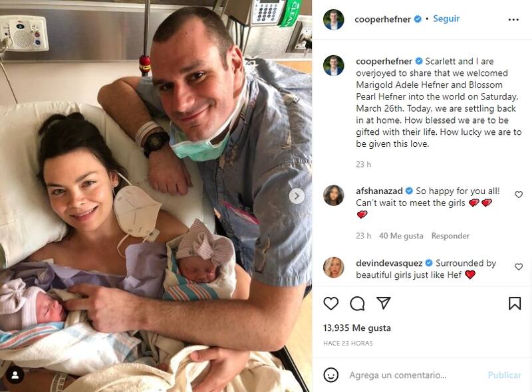
Task: Go to next photo with carousel arrow
Action: click(x=297, y=196)
